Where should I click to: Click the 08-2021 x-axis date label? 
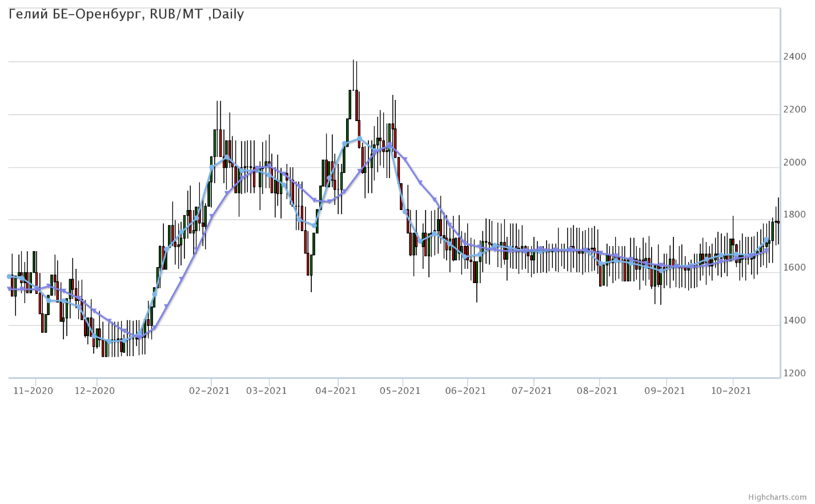pos(597,391)
